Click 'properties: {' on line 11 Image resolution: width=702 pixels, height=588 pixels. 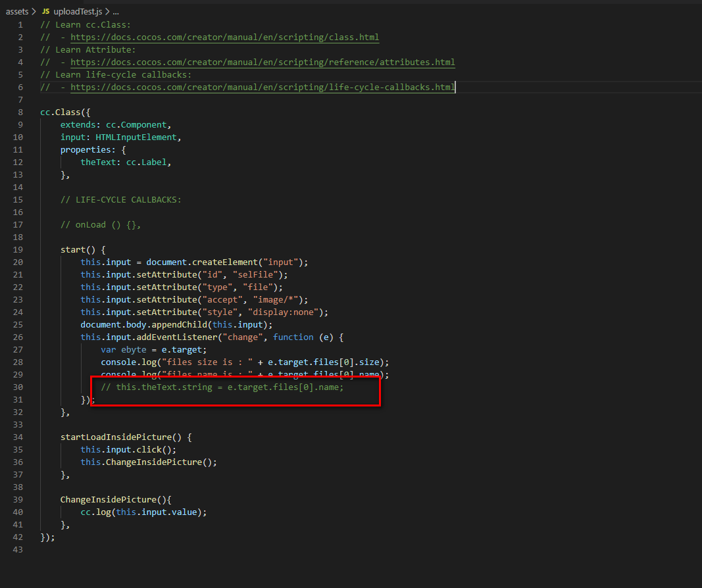(93, 150)
